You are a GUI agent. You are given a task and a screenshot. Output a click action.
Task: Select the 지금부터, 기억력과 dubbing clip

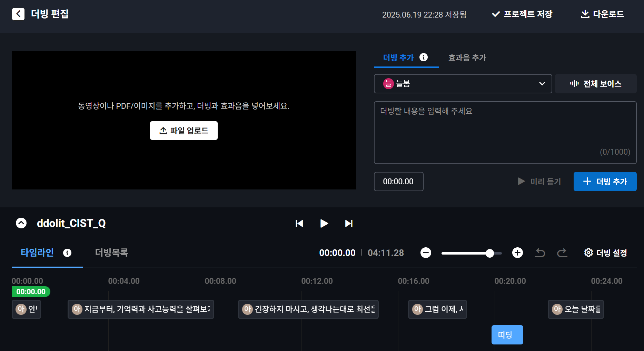[141, 309]
